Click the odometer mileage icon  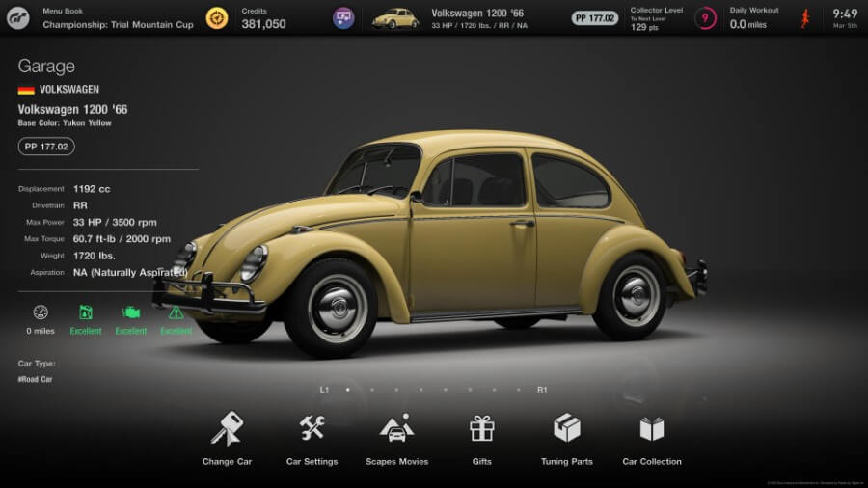click(x=41, y=312)
